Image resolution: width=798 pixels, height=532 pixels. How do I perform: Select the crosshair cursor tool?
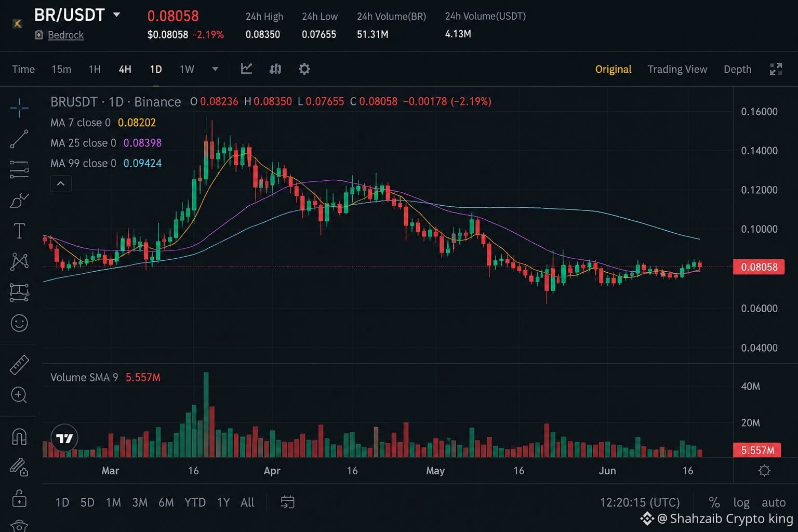[x=19, y=108]
